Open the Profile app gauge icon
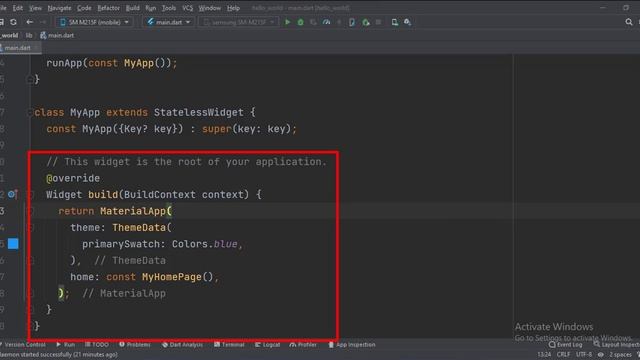Image resolution: width=640 pixels, height=360 pixels. [327, 22]
